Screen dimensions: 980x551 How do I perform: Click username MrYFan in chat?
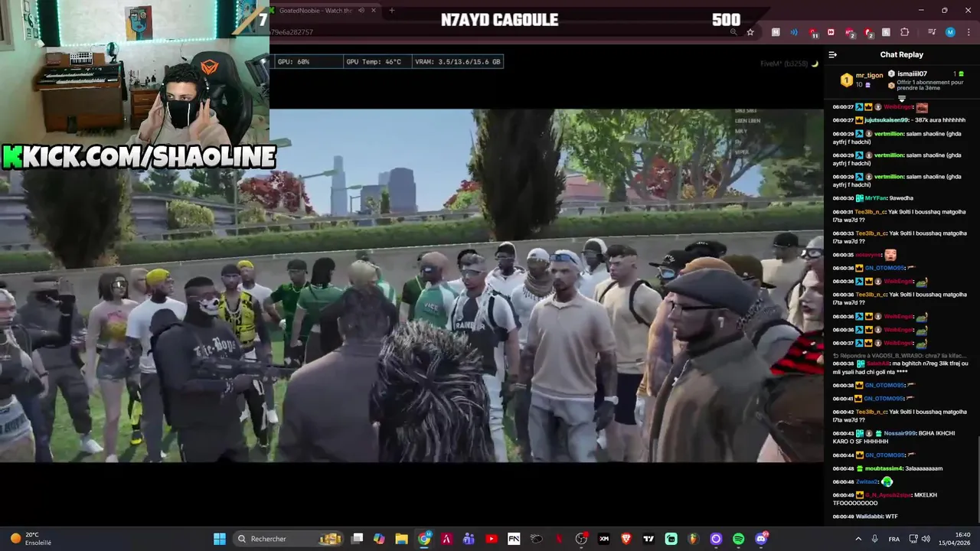pos(876,198)
